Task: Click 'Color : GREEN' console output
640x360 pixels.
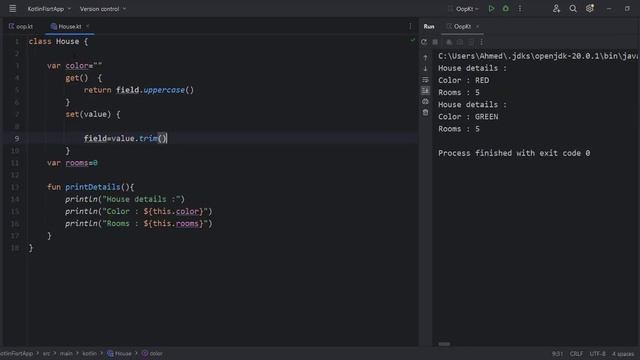Action: click(468, 117)
